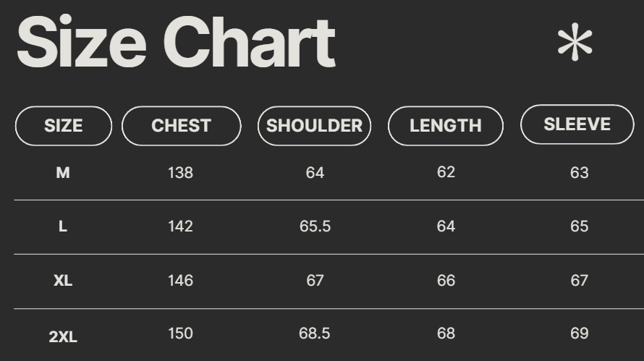Click the "Size Chart" heading
This screenshot has width=644, height=361.
(x=176, y=43)
